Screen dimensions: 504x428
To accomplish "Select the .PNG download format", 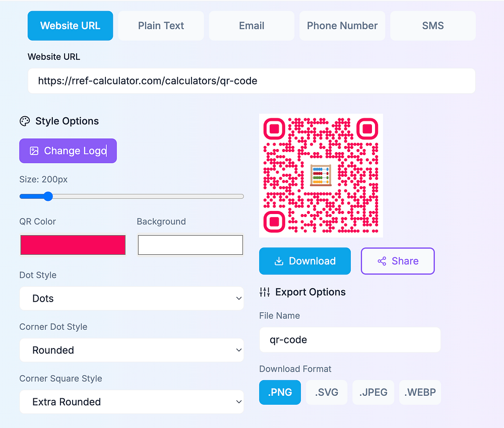I will point(280,392).
